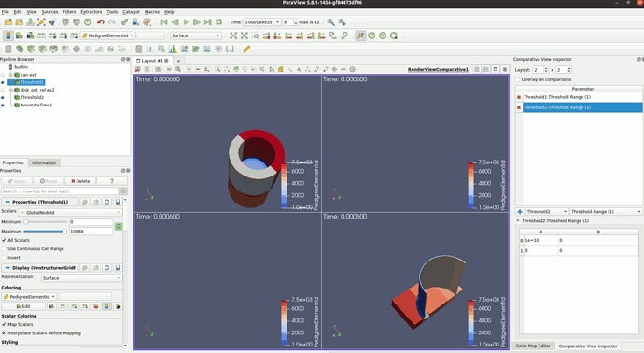Open the color palette loader icon
The height and width of the screenshot is (353, 644).
[x=147, y=22]
